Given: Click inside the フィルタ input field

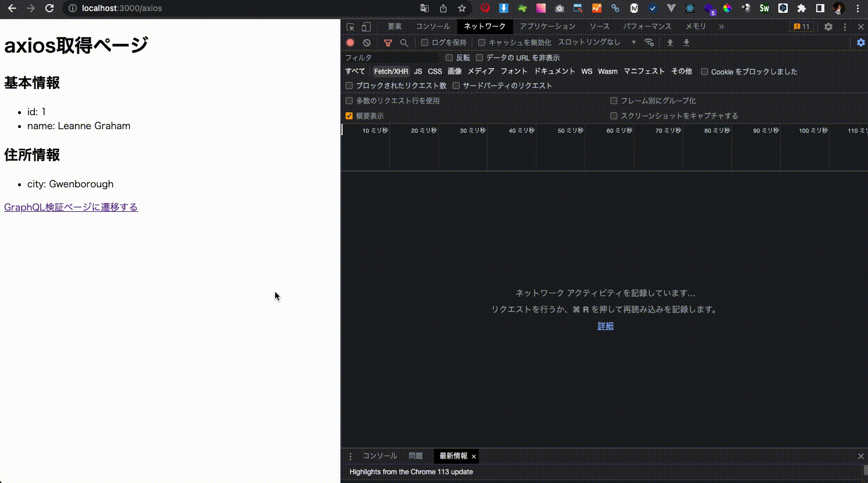Looking at the screenshot, I should (x=390, y=57).
